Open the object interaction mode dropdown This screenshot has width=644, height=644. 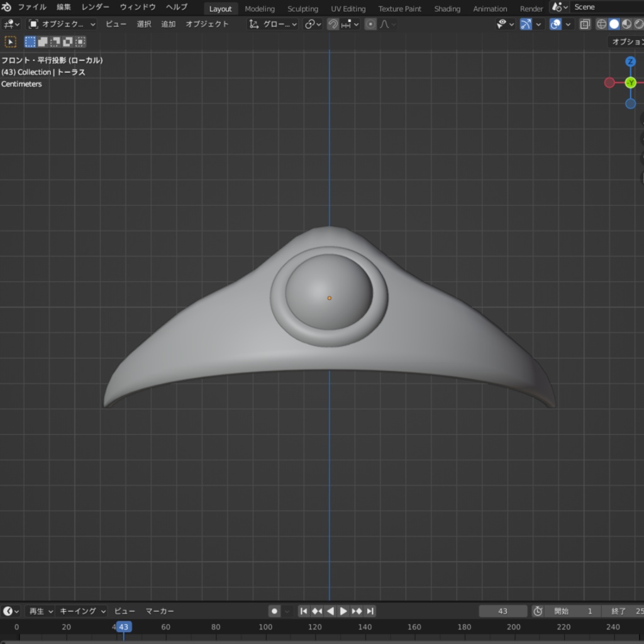click(60, 24)
